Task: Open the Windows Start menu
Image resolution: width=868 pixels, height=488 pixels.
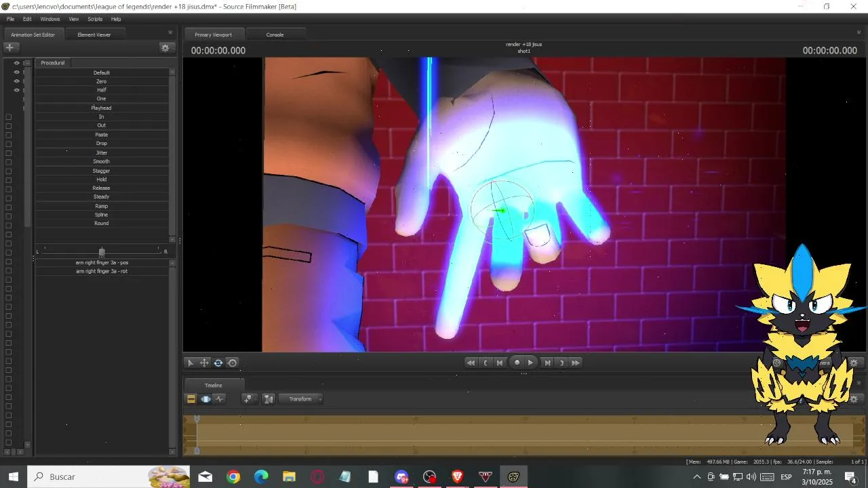Action: pyautogui.click(x=13, y=476)
